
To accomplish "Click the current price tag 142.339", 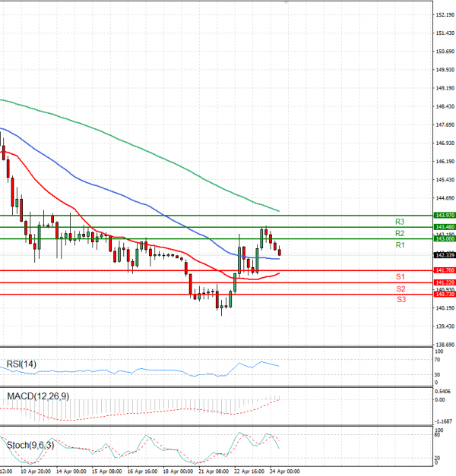I will tap(444, 255).
